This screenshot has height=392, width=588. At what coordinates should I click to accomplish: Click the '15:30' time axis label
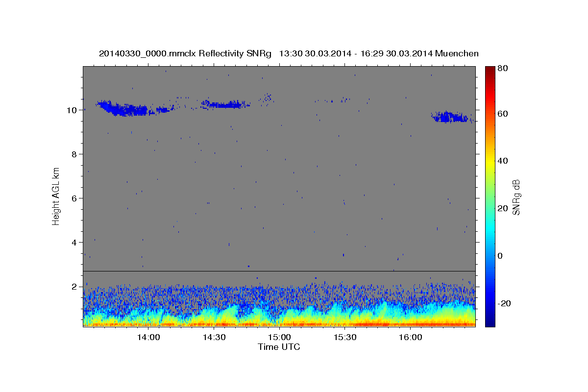(x=345, y=337)
